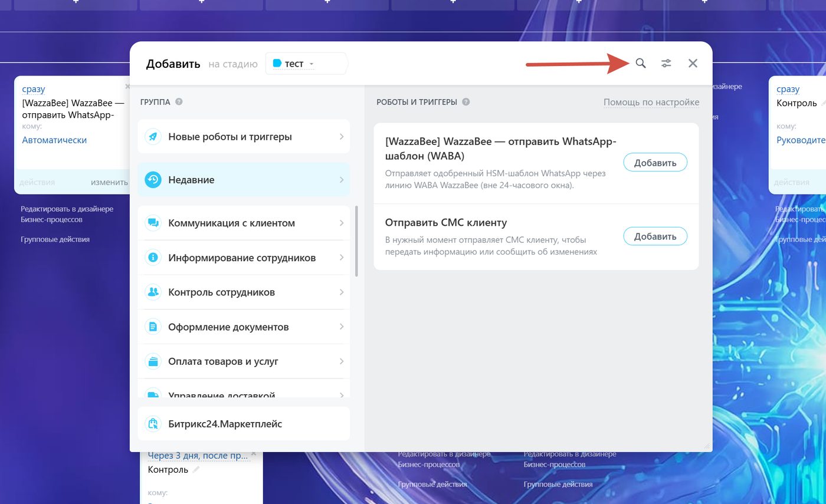Select the Информирование сотрудников group
This screenshot has height=504, width=826.
pyautogui.click(x=244, y=258)
